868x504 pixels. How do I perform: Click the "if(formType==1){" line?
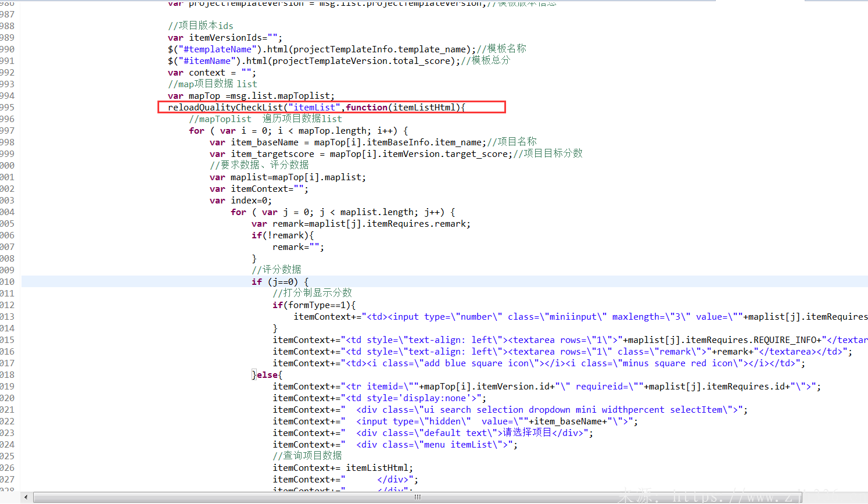314,305
